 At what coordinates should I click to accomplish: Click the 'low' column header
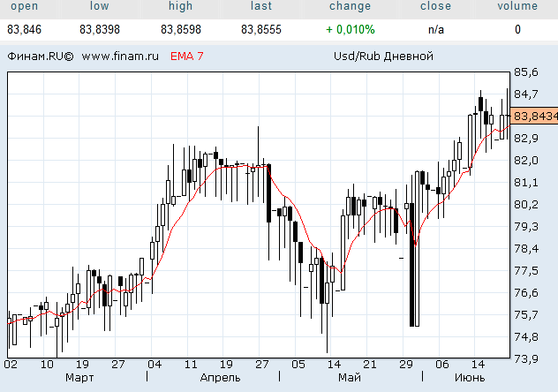(x=101, y=6)
